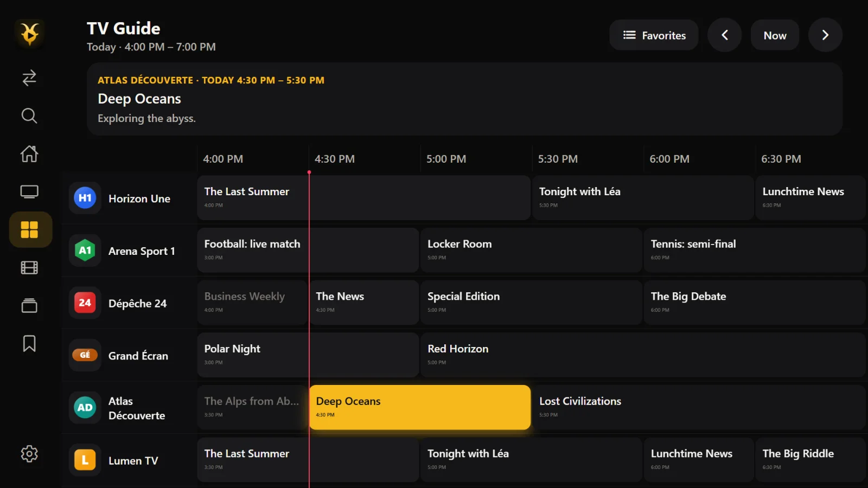Click the app logo icon in the sidebar

pos(29,34)
